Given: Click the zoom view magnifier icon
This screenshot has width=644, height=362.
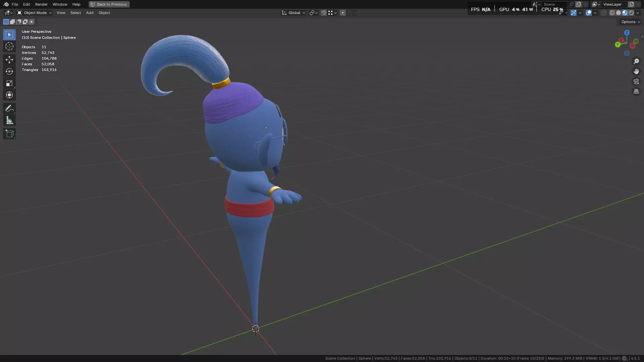Looking at the screenshot, I should [x=636, y=61].
